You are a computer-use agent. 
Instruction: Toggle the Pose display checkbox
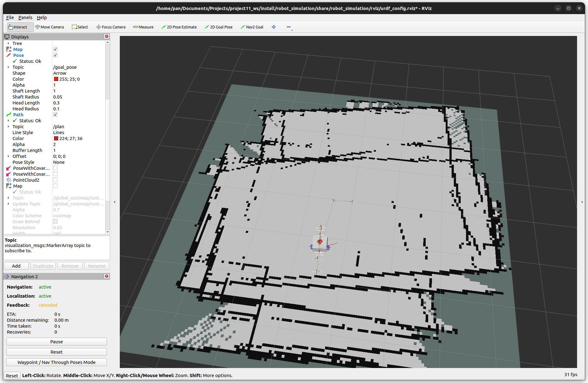[55, 55]
